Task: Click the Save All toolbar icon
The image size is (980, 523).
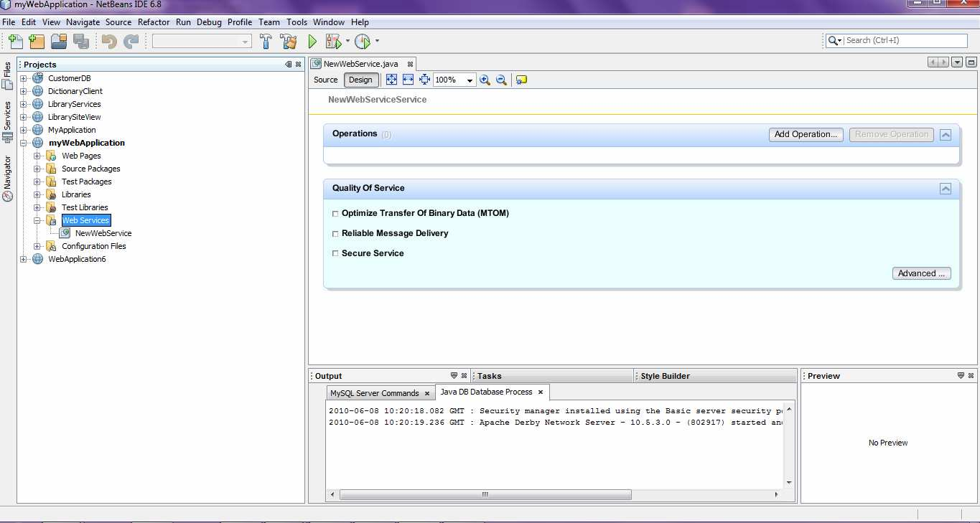Action: click(81, 42)
